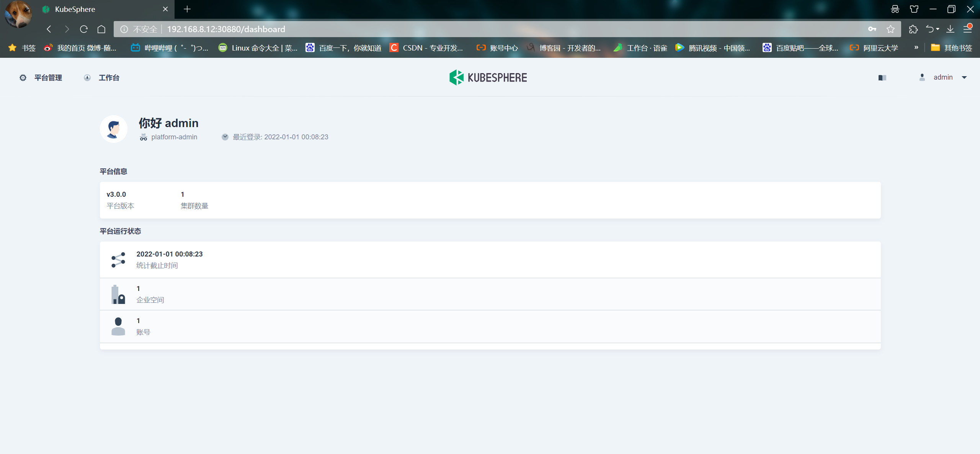Screen dimensions: 980x454
Task: Click the KubeSphere logo
Action: tap(488, 77)
